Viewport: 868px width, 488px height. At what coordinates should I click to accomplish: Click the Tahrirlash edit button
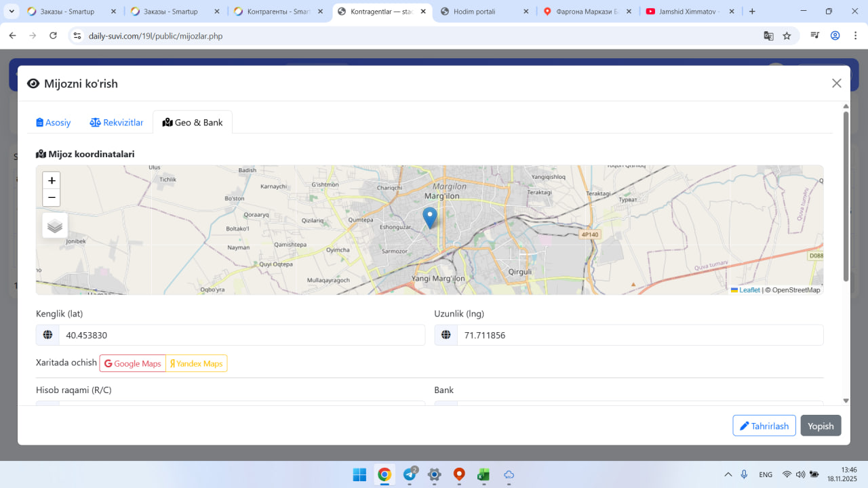click(x=764, y=426)
